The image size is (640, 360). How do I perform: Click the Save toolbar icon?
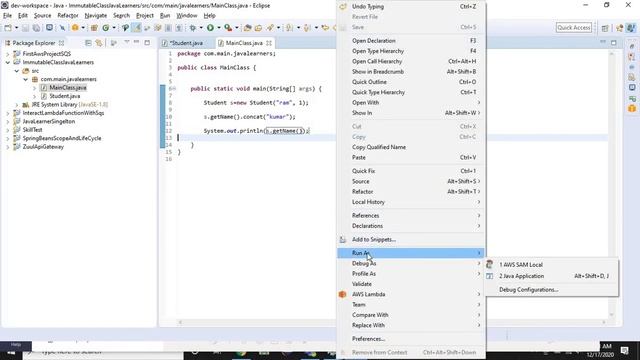pyautogui.click(x=25, y=28)
